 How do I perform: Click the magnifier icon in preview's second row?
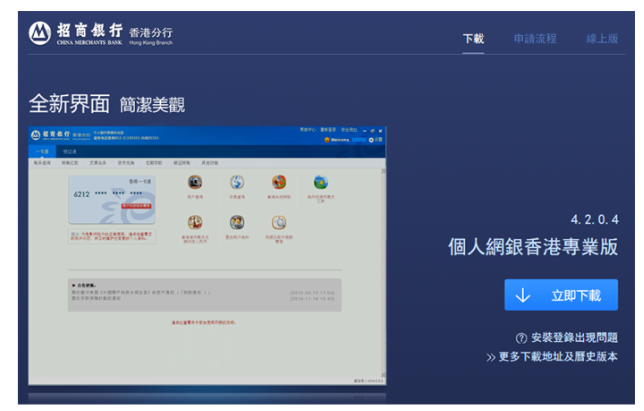pyautogui.click(x=279, y=223)
